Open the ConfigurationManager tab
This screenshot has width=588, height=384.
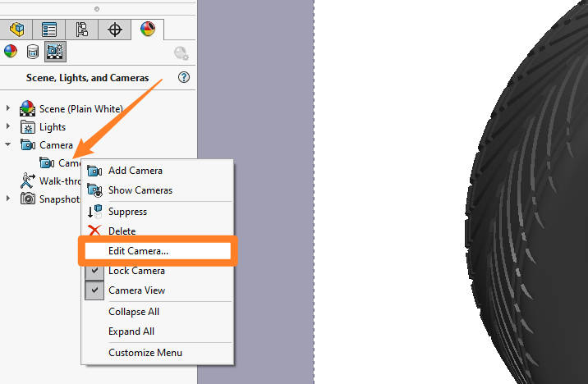coord(82,30)
